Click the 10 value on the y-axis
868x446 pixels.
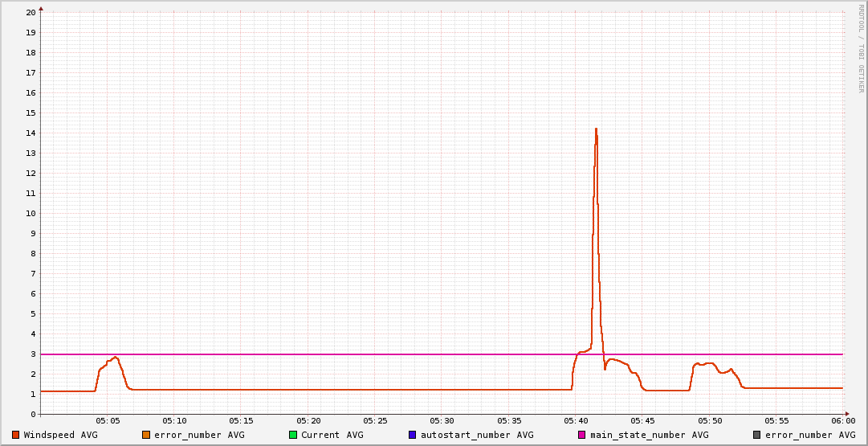point(31,213)
